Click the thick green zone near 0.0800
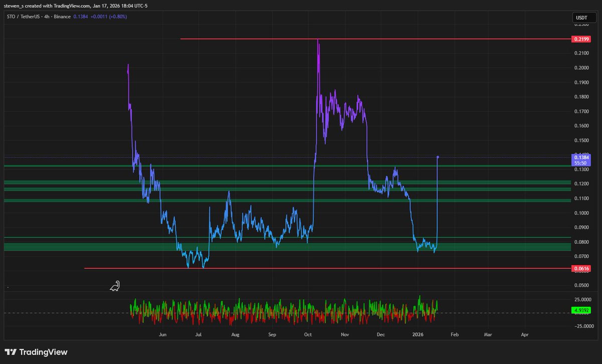This screenshot has height=364, width=602. pos(251,247)
